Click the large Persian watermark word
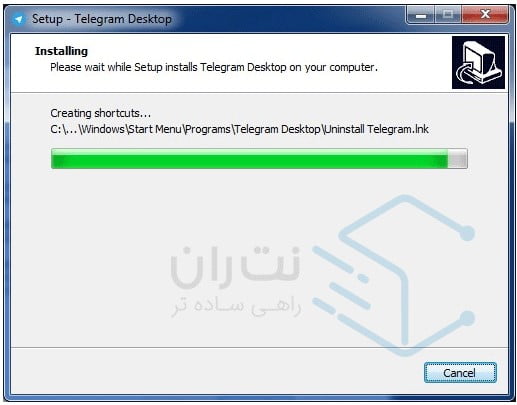This screenshot has width=517, height=405. click(235, 267)
